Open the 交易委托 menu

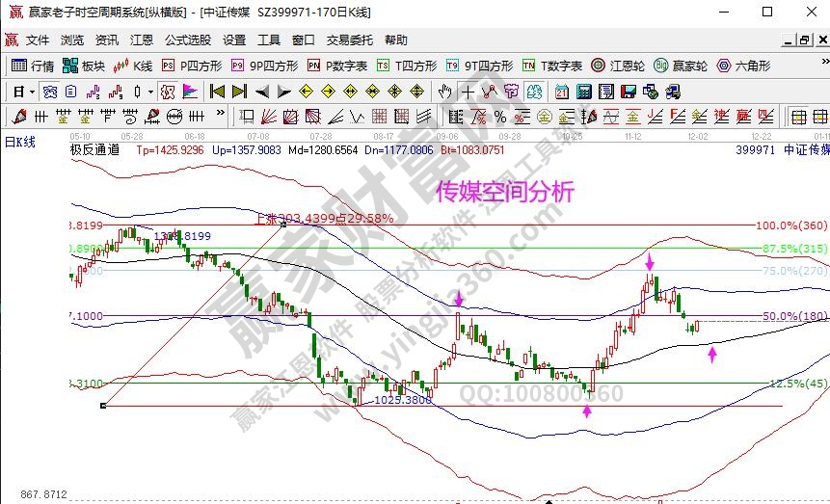coord(349,40)
